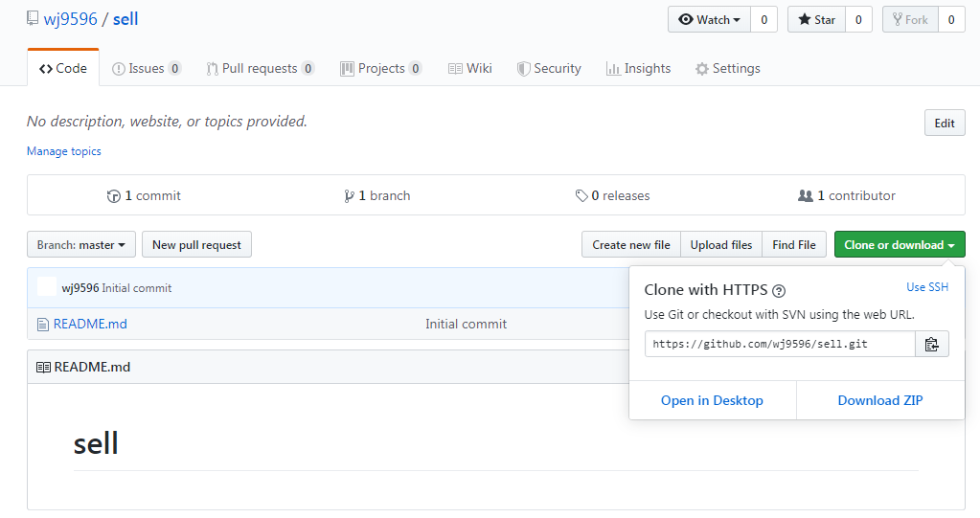Click the people icon beside 1 contributor

(x=805, y=195)
